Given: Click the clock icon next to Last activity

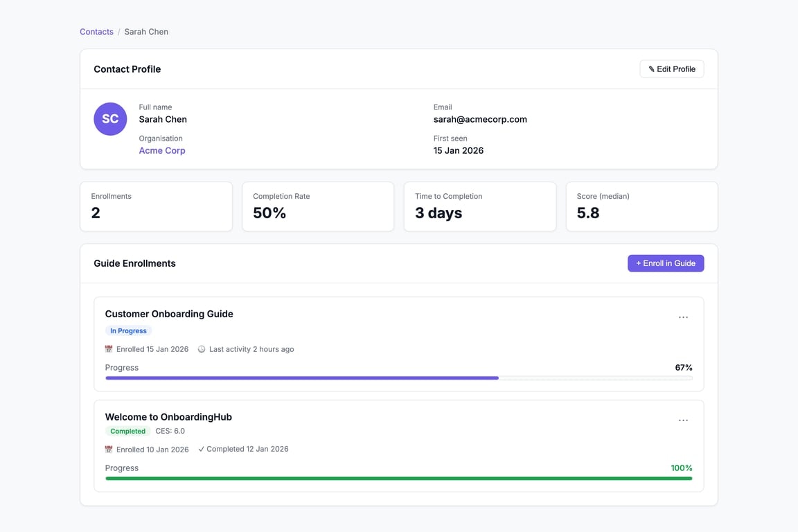Looking at the screenshot, I should pos(202,349).
